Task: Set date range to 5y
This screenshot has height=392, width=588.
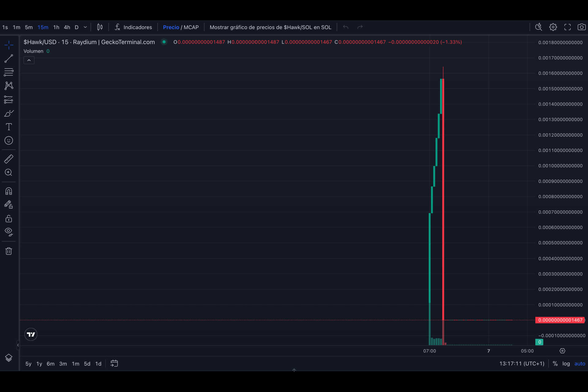Action: pos(28,364)
